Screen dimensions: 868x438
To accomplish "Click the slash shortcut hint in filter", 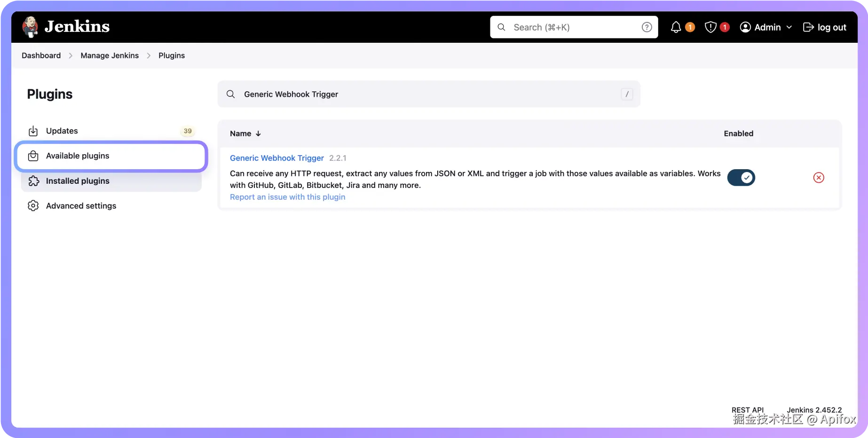I will (627, 94).
